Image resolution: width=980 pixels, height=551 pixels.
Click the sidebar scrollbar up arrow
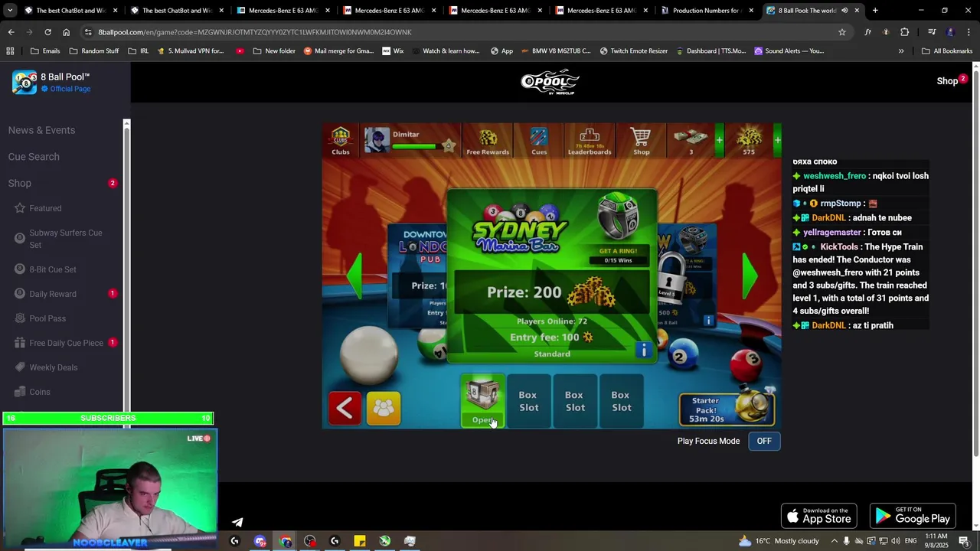(x=126, y=123)
